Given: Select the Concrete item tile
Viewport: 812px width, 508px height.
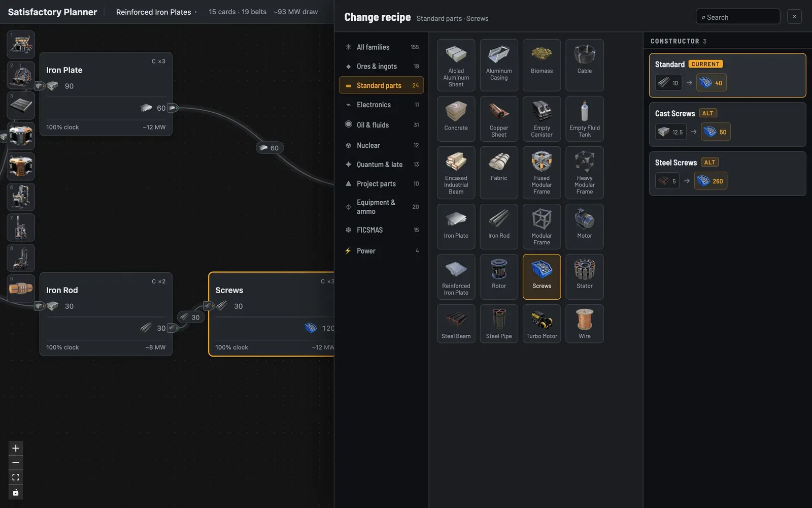Looking at the screenshot, I should tap(456, 119).
